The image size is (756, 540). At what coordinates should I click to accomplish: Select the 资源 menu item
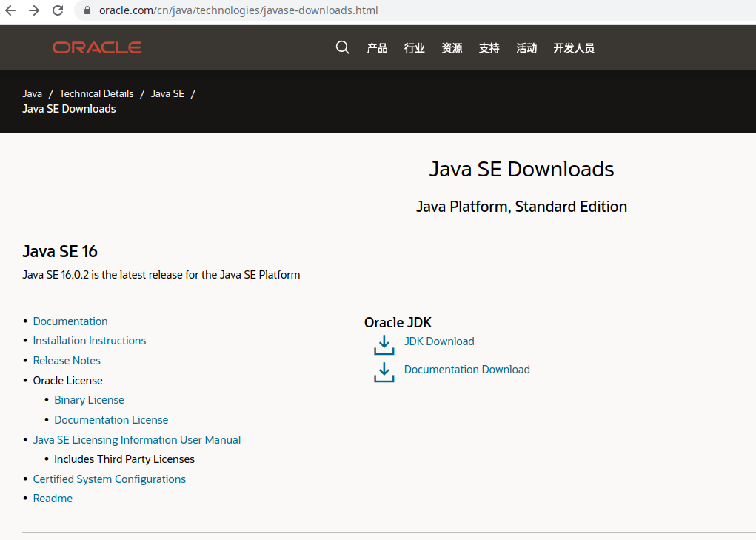452,47
